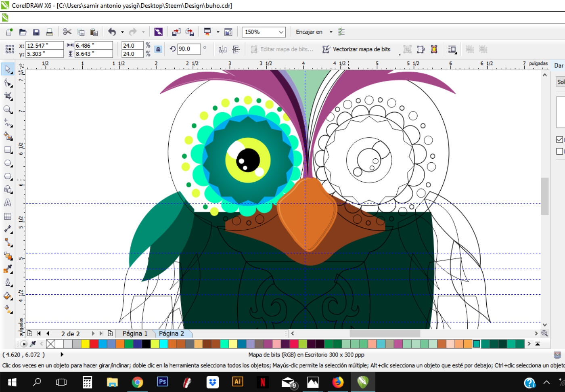Pick the Smart fill tool

[8, 136]
